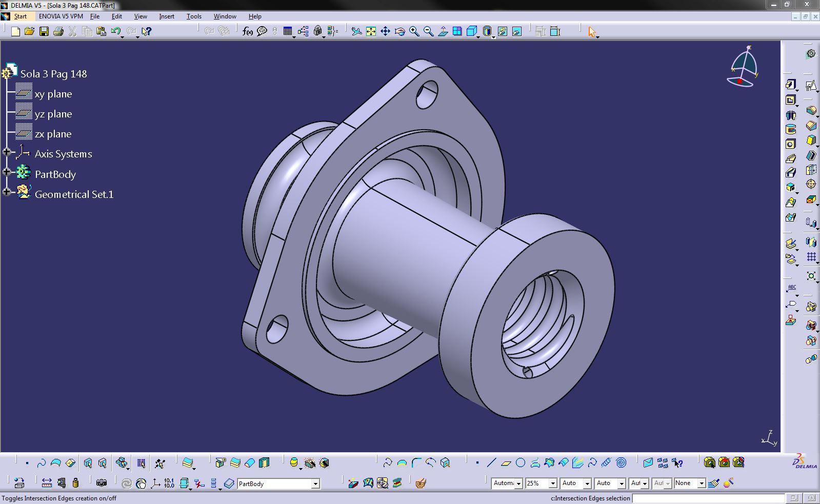This screenshot has height=504, width=820.
Task: Open the Help menu
Action: (x=255, y=16)
